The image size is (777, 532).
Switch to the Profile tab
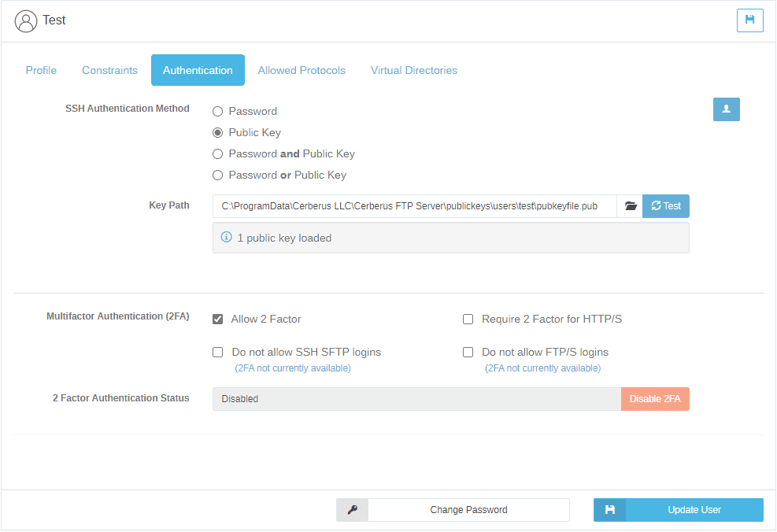pos(41,70)
